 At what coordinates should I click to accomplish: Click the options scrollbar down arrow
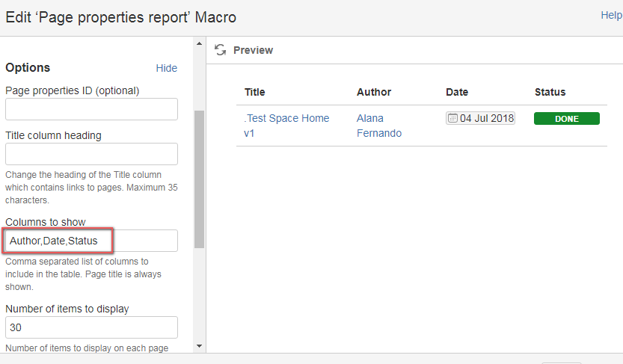pyautogui.click(x=199, y=346)
